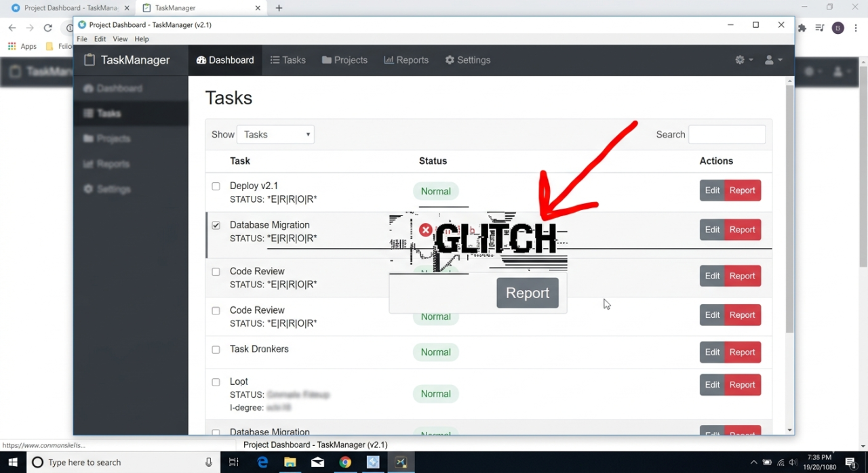The width and height of the screenshot is (868, 473).
Task: Open the File menu
Action: point(81,39)
